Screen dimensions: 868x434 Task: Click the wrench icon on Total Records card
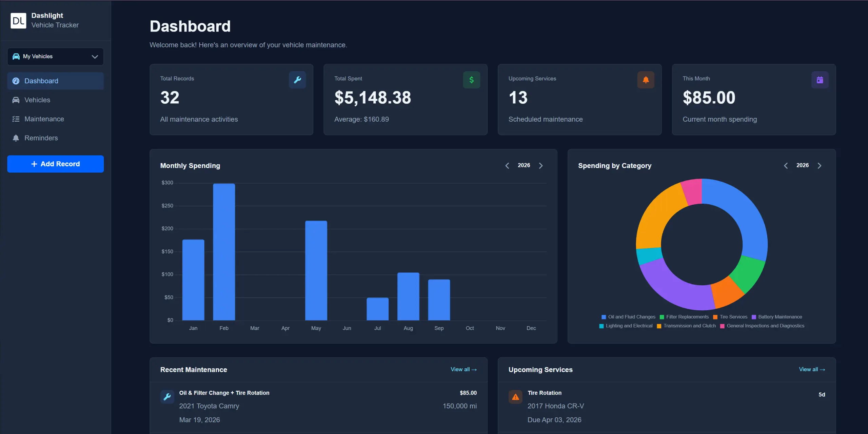297,80
